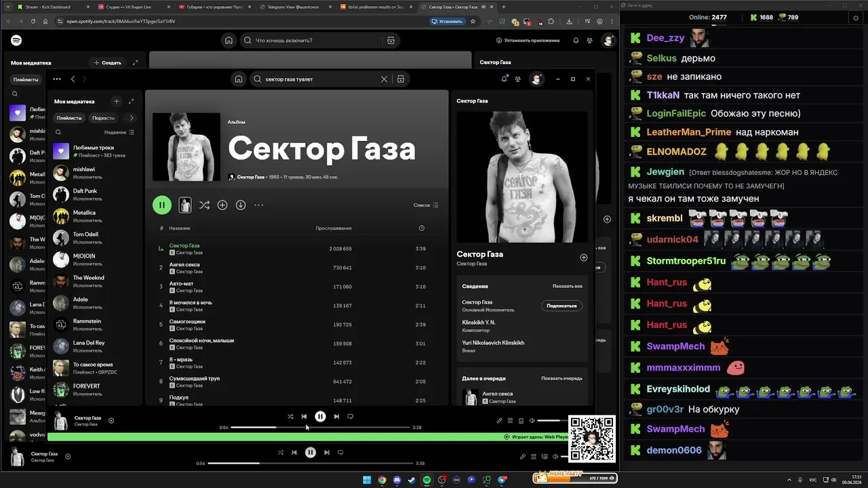Viewport: 868px width, 488px height.
Task: Open album more-options three dots
Action: (258, 205)
